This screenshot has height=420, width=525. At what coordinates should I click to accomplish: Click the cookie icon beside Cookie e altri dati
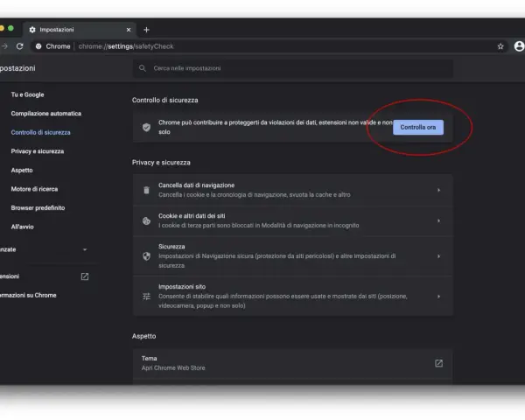(x=146, y=221)
